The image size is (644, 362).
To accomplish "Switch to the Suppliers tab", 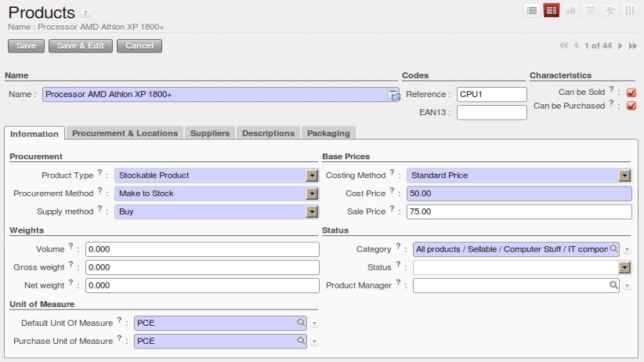I will 210,133.
